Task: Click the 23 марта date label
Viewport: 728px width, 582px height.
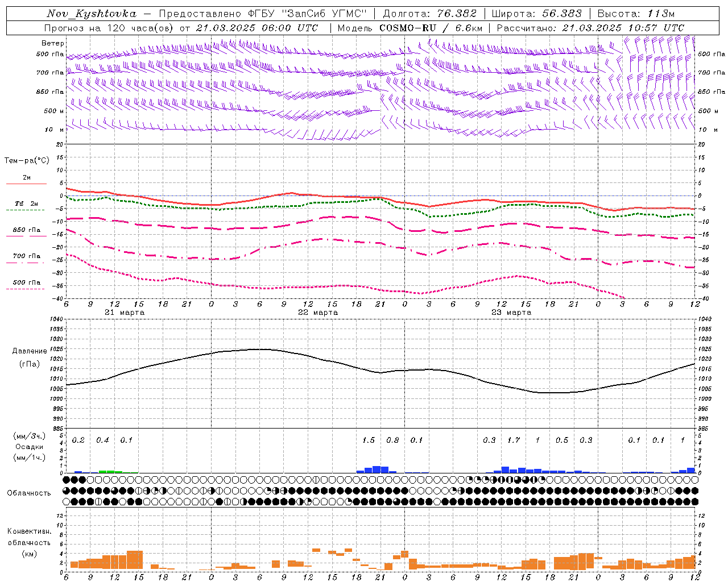Action: click(x=511, y=313)
